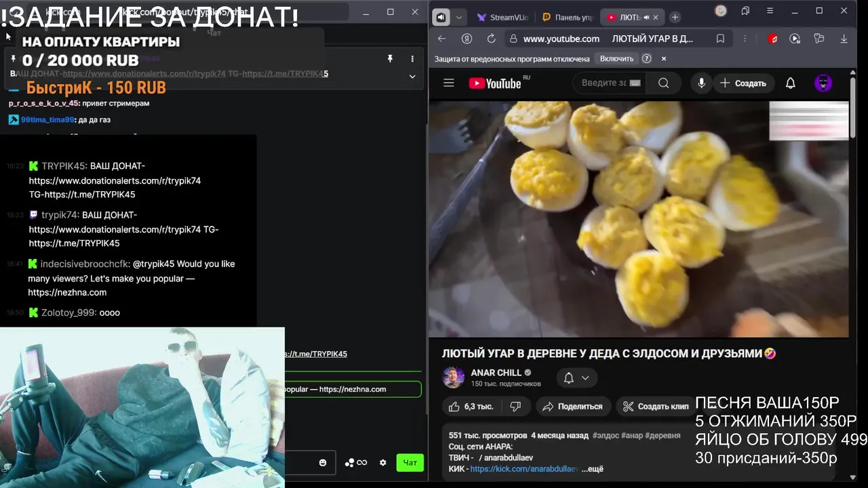Click the Включить protection button

click(x=616, y=59)
